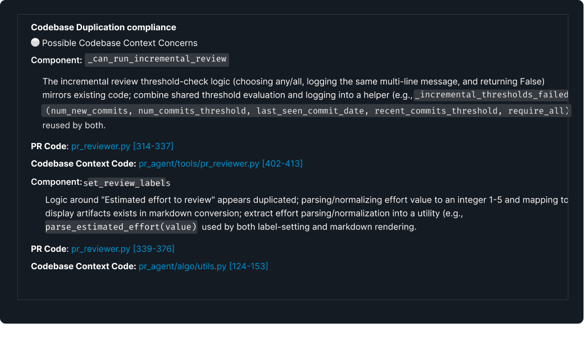Click the num_new_commits parameter code block

(307, 111)
